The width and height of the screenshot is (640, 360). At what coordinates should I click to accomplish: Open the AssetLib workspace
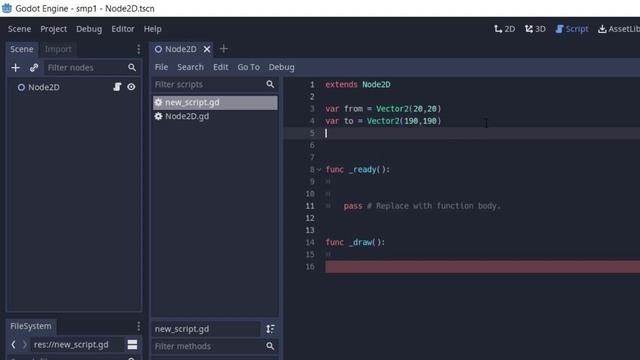click(619, 29)
